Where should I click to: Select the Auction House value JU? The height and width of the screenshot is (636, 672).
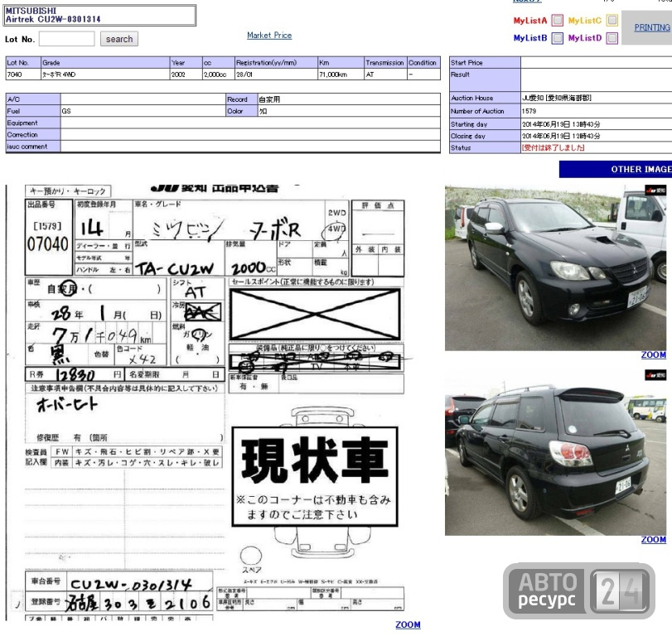click(556, 98)
